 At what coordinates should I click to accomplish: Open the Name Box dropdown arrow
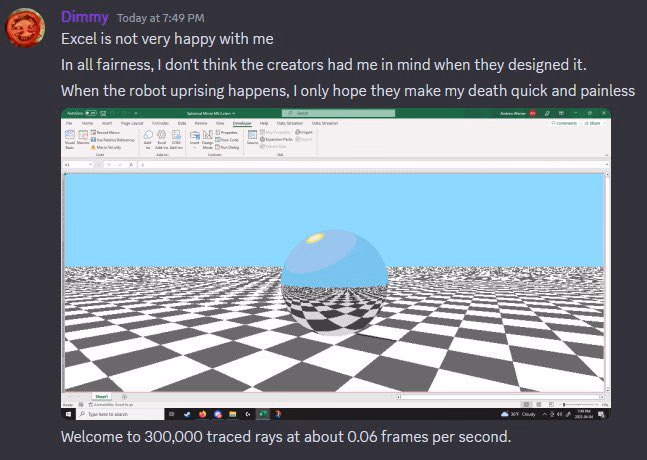tap(91, 165)
